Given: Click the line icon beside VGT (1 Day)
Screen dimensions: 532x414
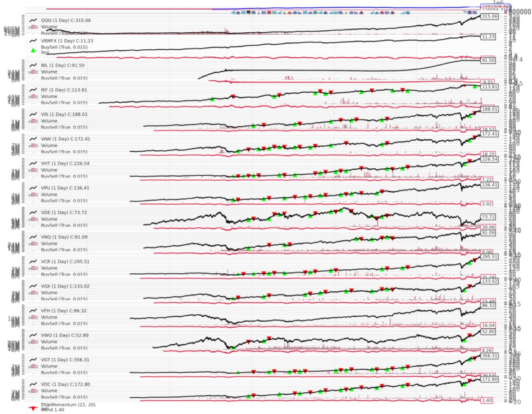Looking at the screenshot, I should pos(33,360).
